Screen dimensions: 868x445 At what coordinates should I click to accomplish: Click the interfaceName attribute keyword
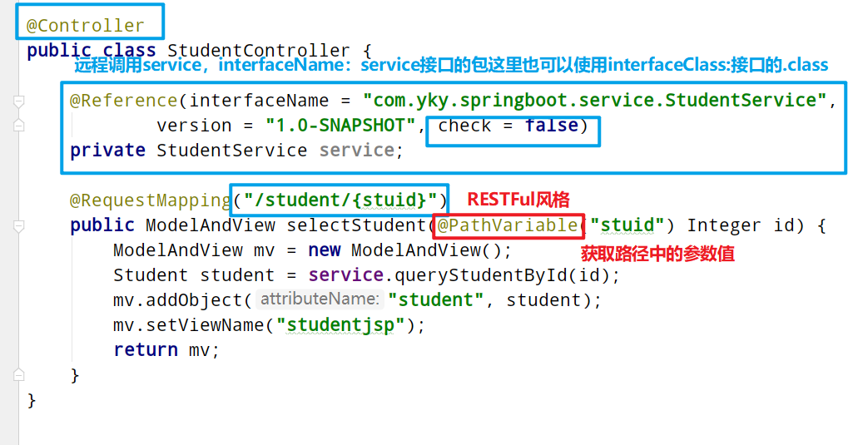[259, 100]
